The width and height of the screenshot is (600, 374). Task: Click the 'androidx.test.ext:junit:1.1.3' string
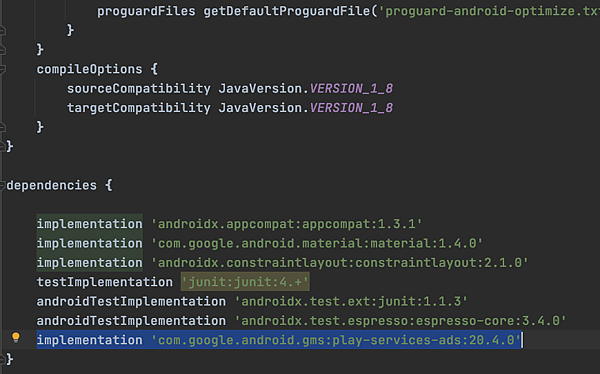(x=351, y=302)
